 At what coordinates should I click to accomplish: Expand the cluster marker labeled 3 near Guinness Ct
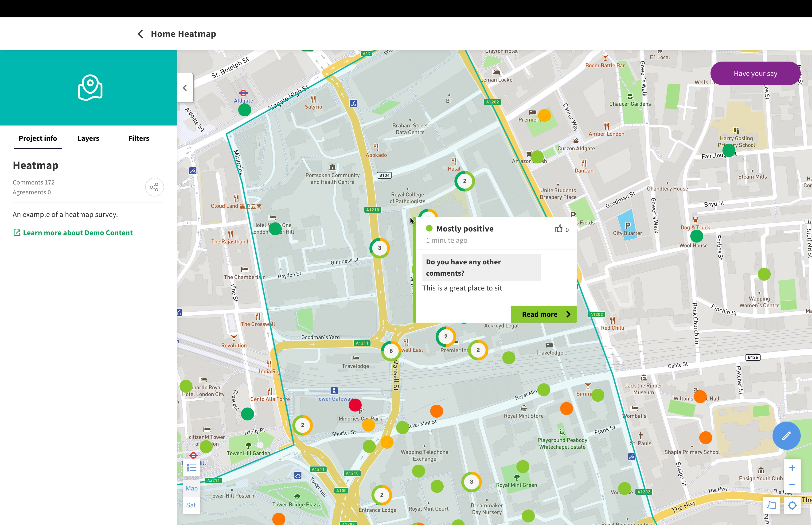tap(379, 248)
